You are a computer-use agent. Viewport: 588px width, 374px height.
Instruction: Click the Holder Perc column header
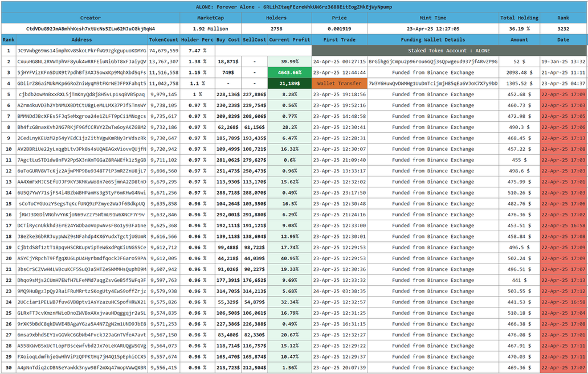tap(197, 40)
